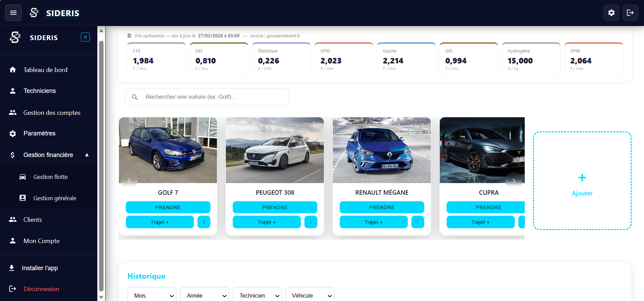644x301 pixels.
Task: Click the search magnifier icon
Action: [x=135, y=97]
